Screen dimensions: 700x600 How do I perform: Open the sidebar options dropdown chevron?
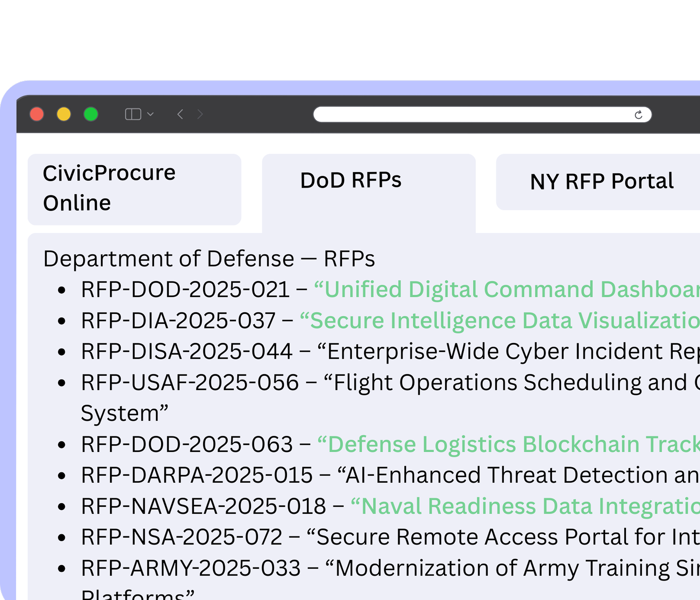click(151, 114)
